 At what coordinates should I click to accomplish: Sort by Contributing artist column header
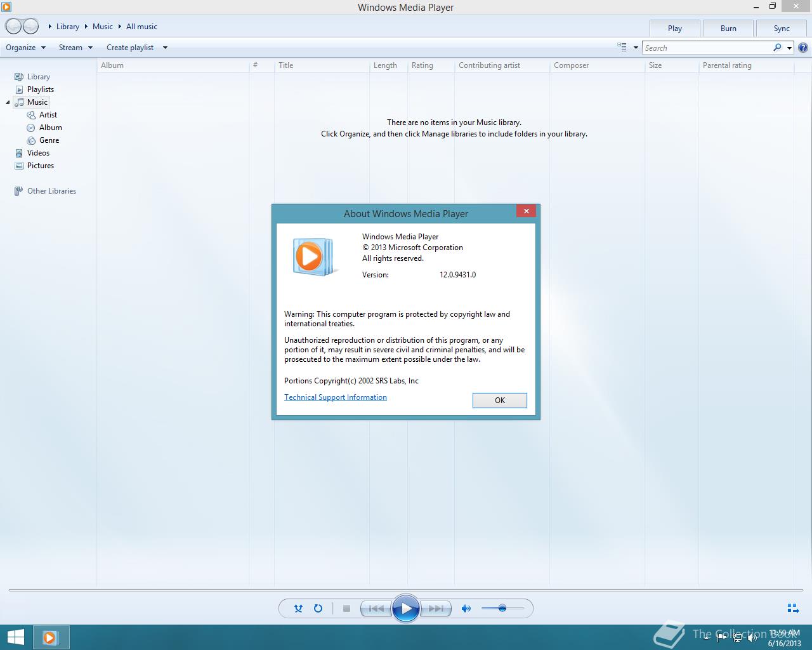(x=502, y=65)
